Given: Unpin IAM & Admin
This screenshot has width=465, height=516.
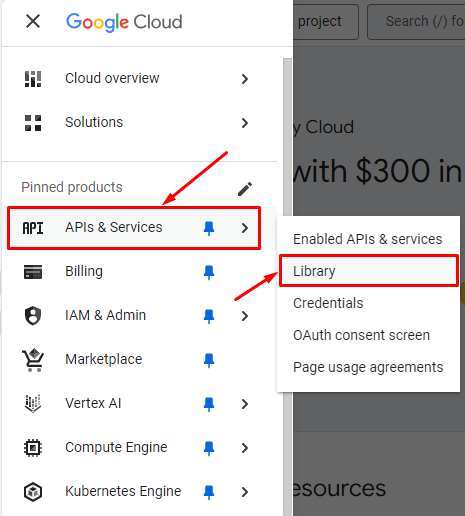Looking at the screenshot, I should click(x=209, y=317).
